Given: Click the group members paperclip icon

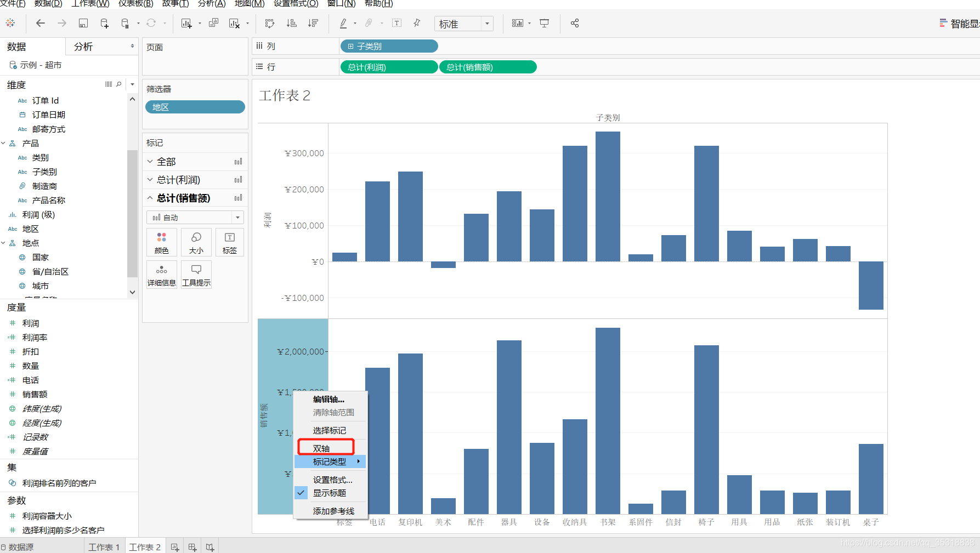Looking at the screenshot, I should tap(369, 23).
